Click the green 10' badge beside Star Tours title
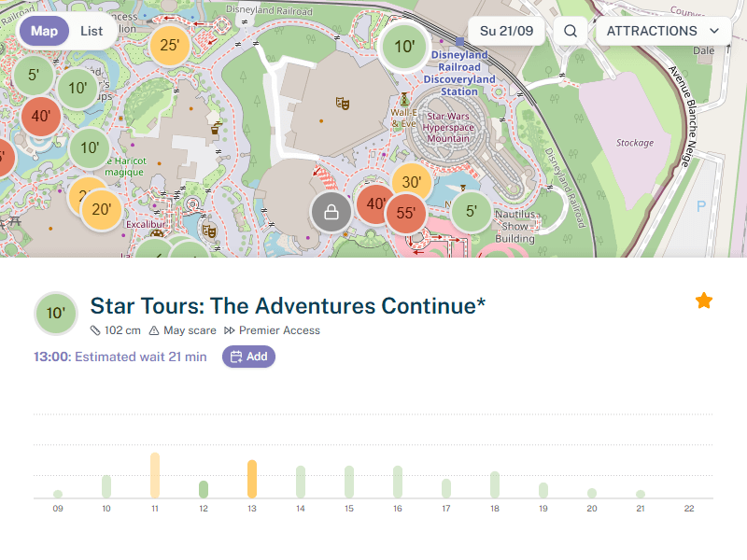747x560 pixels. coord(55,313)
